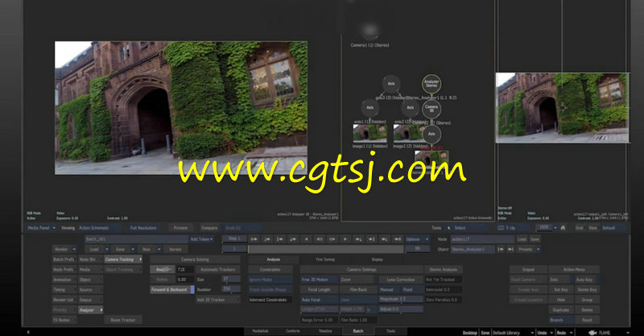Click next object arrow beside Stereo_Analyzer1
The height and width of the screenshot is (336, 644).
[510, 249]
